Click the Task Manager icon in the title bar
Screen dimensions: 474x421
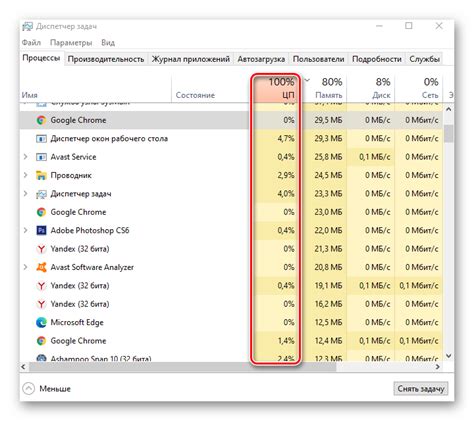pyautogui.click(x=27, y=26)
